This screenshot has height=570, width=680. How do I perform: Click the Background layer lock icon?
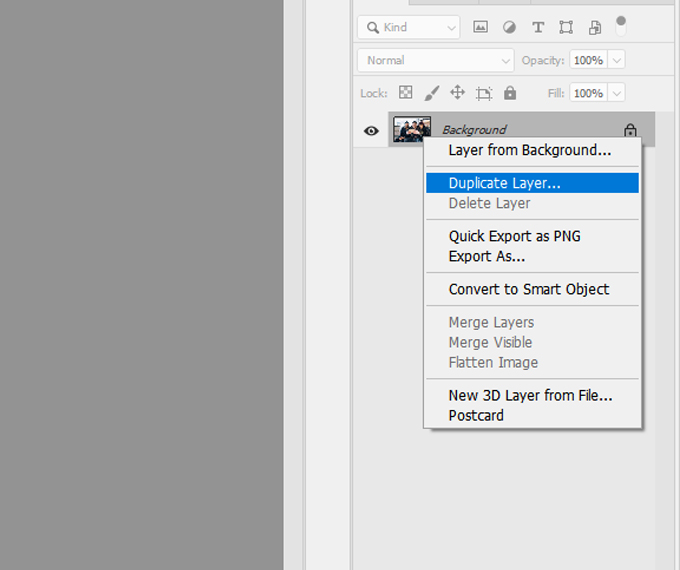point(630,130)
